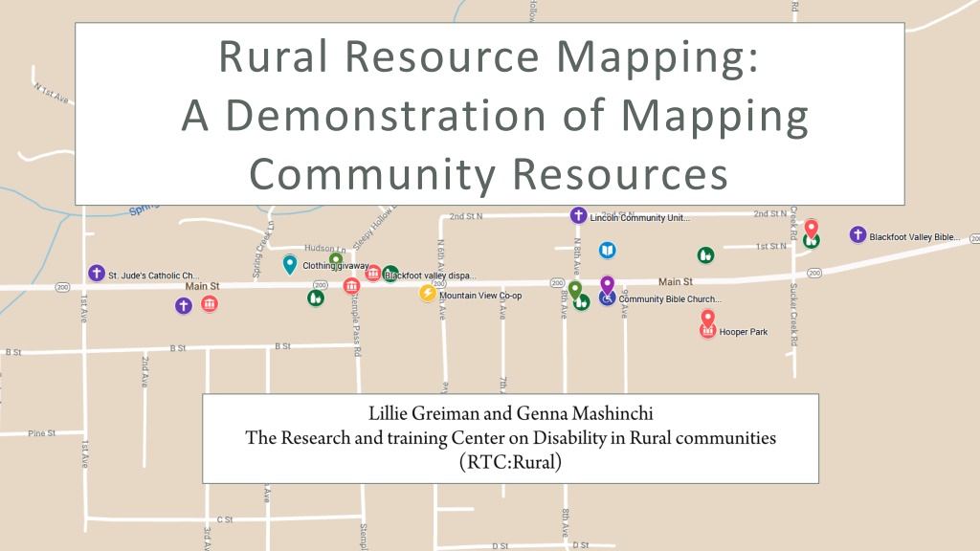980x551 pixels.
Task: Click red building icon on Stemple Pass Rd
Action: [x=351, y=286]
